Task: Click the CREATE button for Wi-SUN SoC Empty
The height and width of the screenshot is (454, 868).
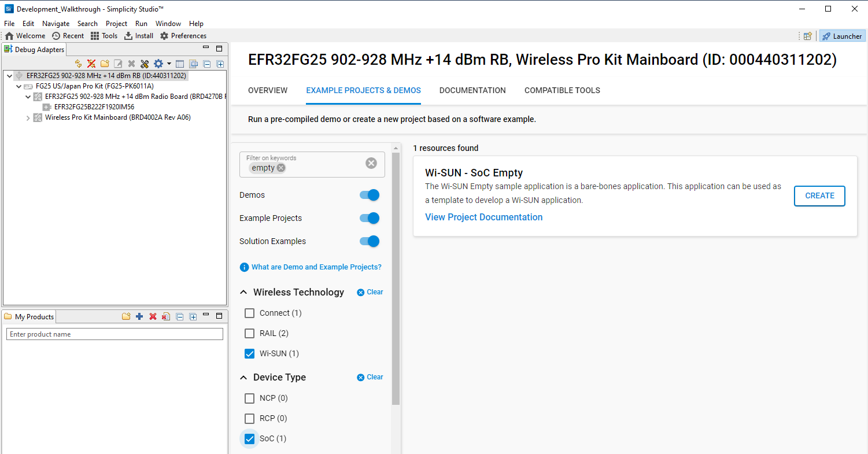Action: [819, 196]
